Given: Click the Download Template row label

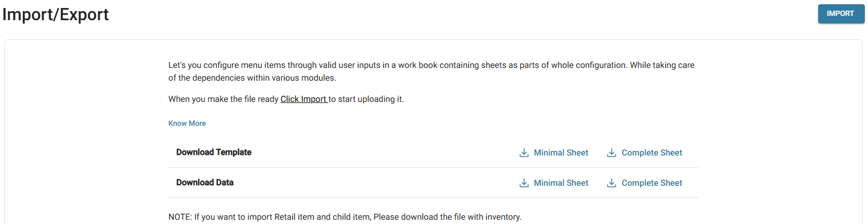Looking at the screenshot, I should tap(214, 152).
